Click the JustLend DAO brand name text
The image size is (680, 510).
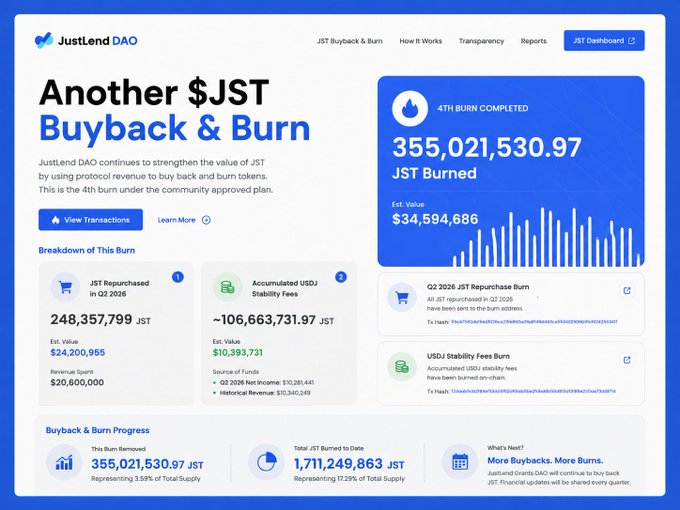(x=98, y=41)
